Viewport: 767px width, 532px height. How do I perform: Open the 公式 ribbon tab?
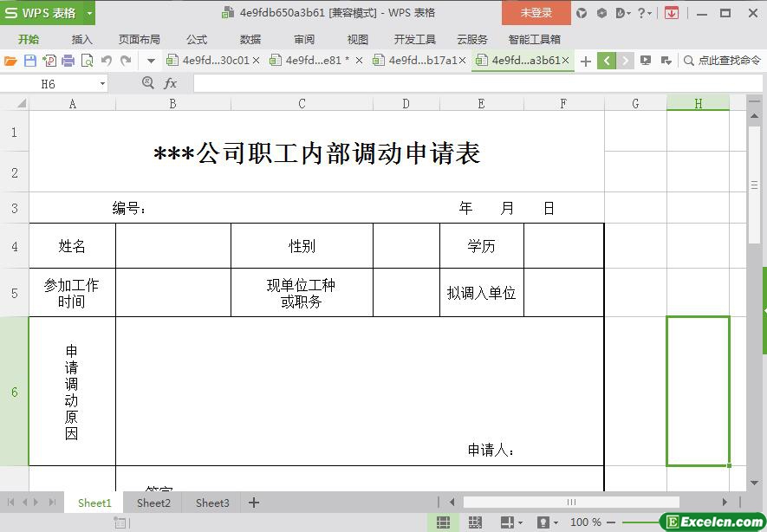coord(197,40)
